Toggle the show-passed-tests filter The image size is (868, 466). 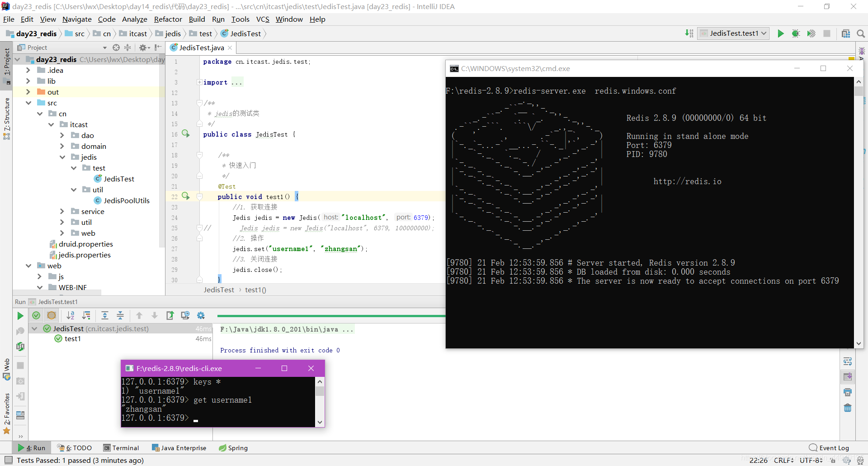36,315
